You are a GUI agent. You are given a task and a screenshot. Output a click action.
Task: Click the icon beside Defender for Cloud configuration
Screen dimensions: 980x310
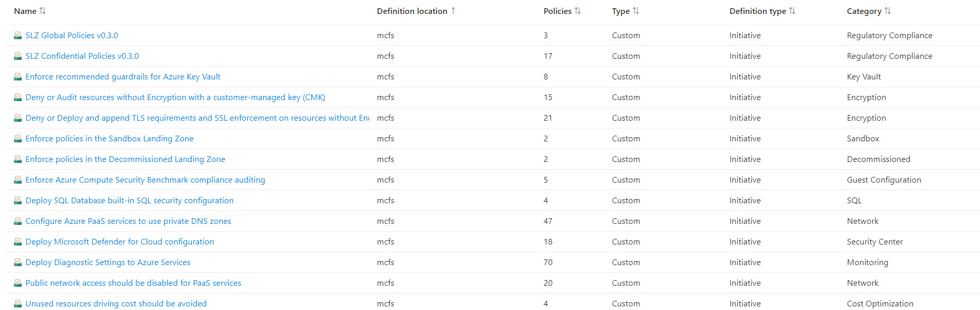click(x=18, y=242)
